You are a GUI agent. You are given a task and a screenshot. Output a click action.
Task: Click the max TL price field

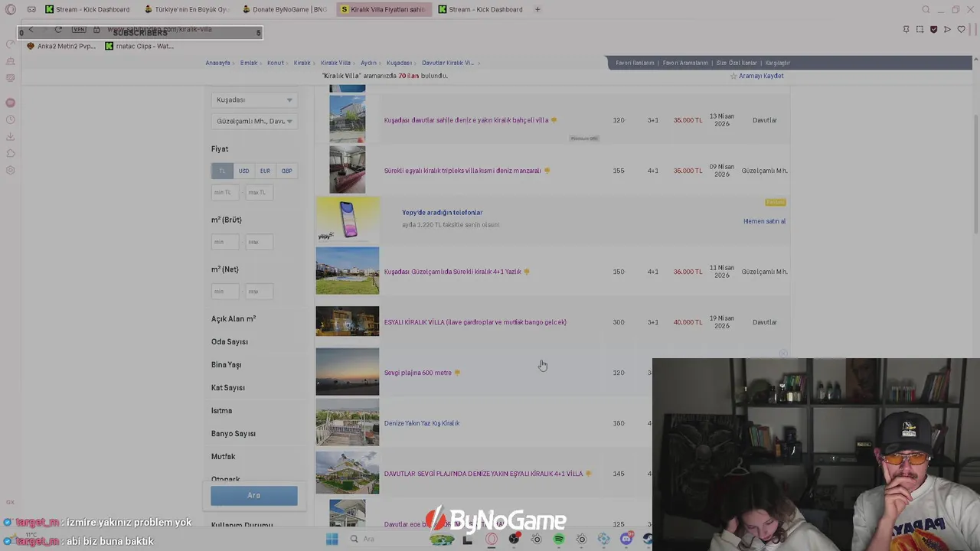[x=259, y=192]
